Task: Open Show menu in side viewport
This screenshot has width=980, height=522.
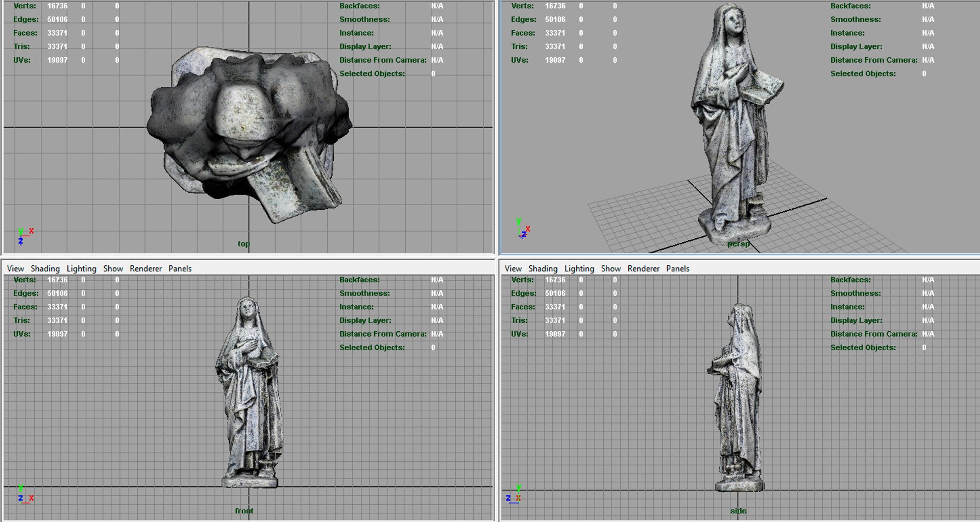Action: click(610, 268)
